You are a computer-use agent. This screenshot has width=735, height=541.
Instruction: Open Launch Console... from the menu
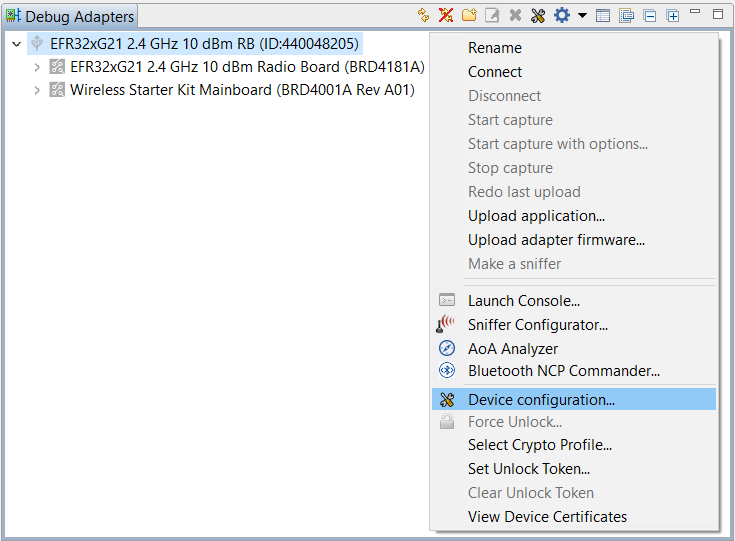tap(523, 301)
